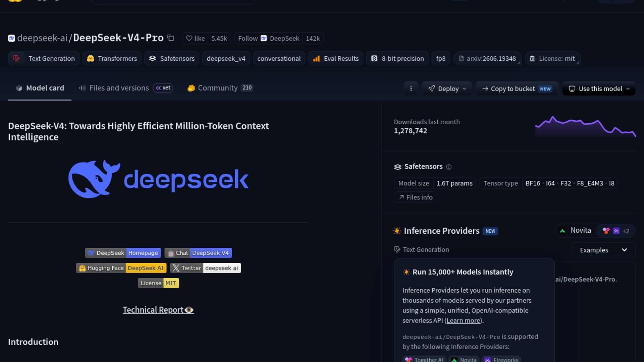Open the arxiv:2606.19348 paper tag

[x=487, y=59]
